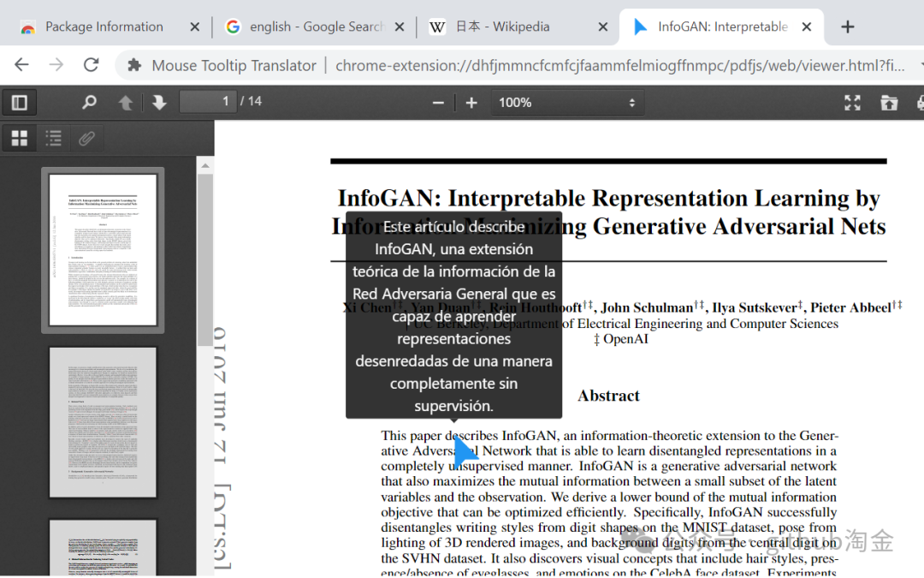Zoom in with the plus button
Screen dimensions: 924x578
(x=471, y=103)
